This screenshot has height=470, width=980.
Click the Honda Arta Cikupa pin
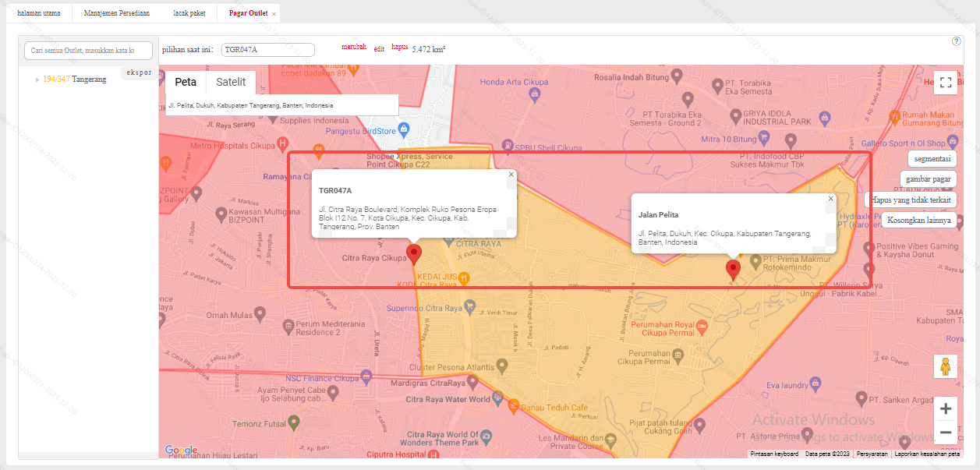(x=534, y=94)
